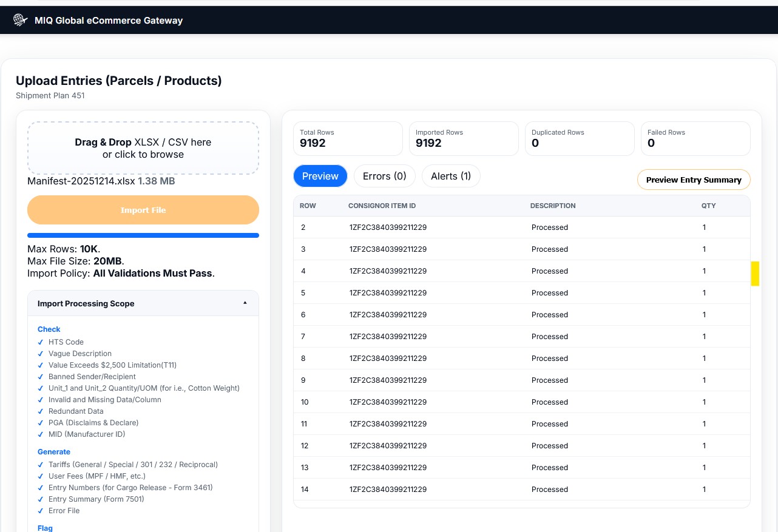The image size is (778, 532).
Task: Click the blue import progress bar
Action: point(143,235)
